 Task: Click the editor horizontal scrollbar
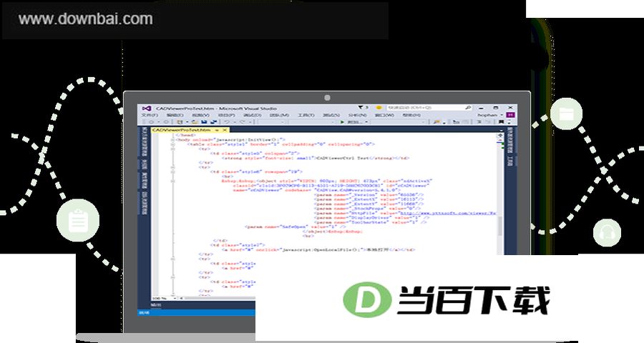coord(218,298)
